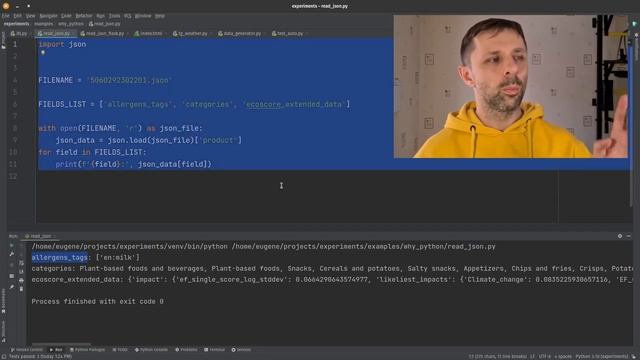Click the wrench icon in Run toolbar

[12, 254]
